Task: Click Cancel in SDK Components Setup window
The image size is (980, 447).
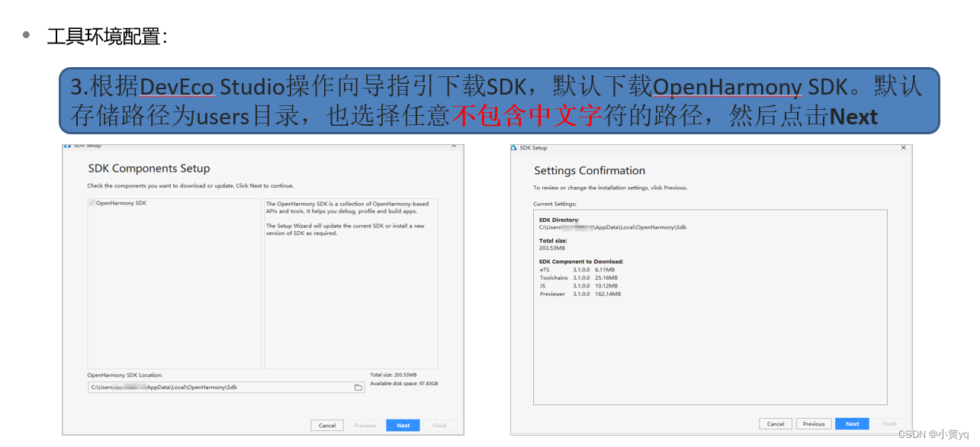Action: click(x=327, y=426)
